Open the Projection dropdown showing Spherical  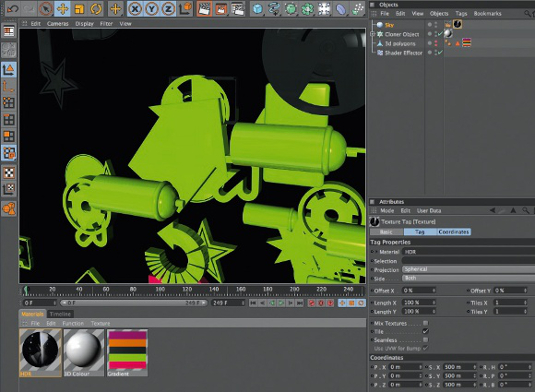pos(468,270)
